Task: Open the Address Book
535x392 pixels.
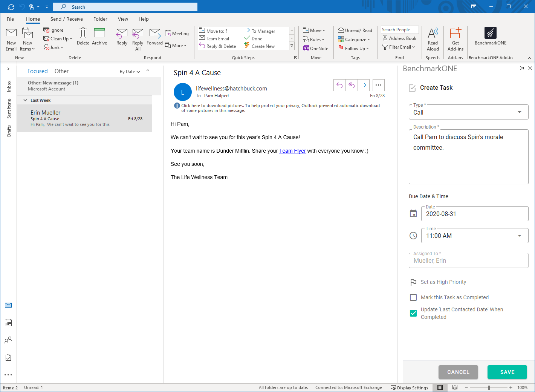Action: pos(399,38)
